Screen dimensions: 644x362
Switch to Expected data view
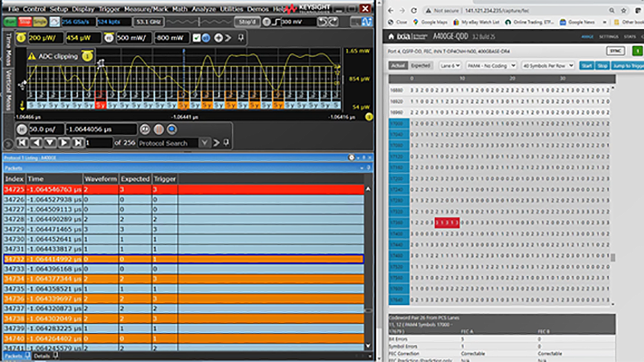[x=420, y=64]
